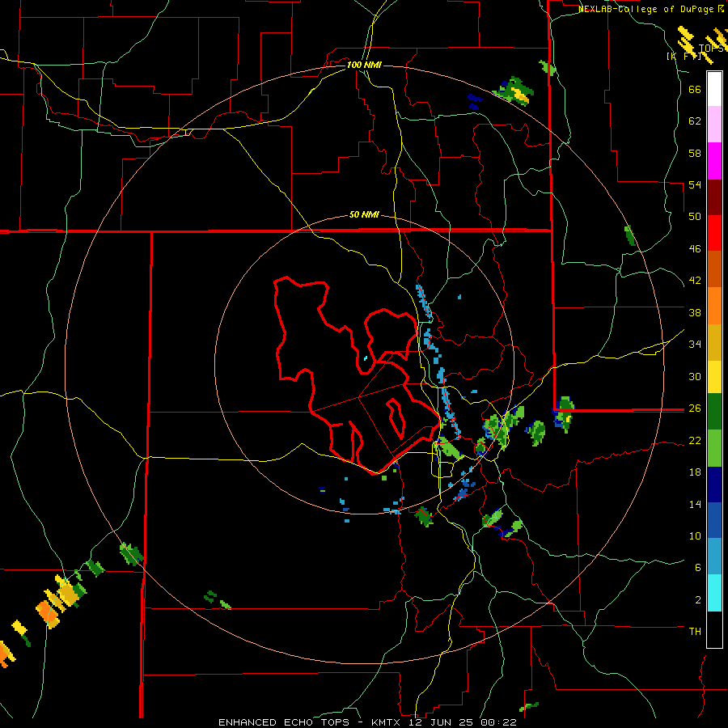Click the dark maroon swatch in the scale
This screenshot has height=728, width=728.
714,197
